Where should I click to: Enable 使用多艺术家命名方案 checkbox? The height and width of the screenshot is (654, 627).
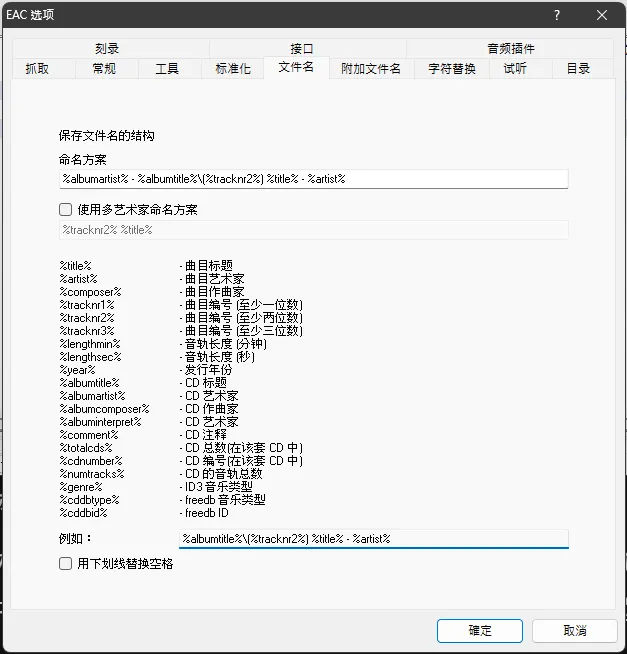[65, 209]
